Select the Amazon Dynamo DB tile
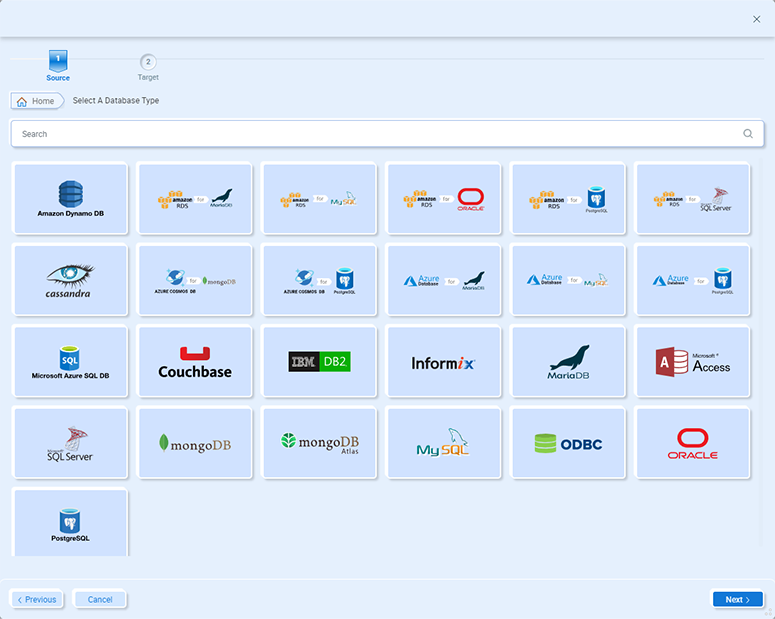Viewport: 775px width, 619px height. click(x=70, y=199)
